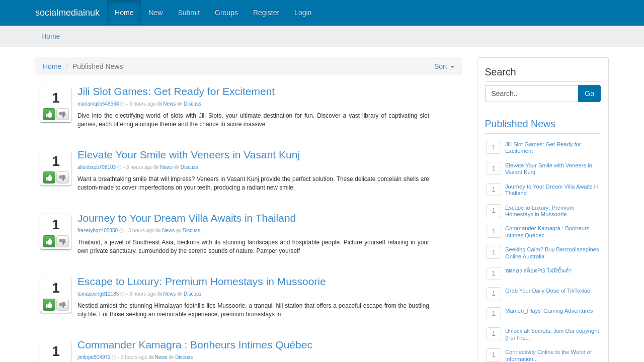Open sidebar link Mamen_Plays' Gaming Adventures
Screen dimensions: 644x362
(549, 311)
